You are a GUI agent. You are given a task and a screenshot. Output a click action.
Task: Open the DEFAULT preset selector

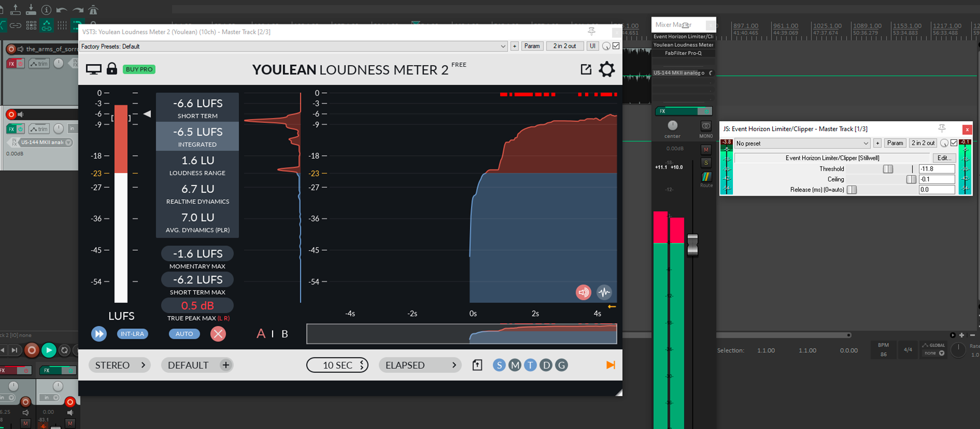[x=198, y=365]
